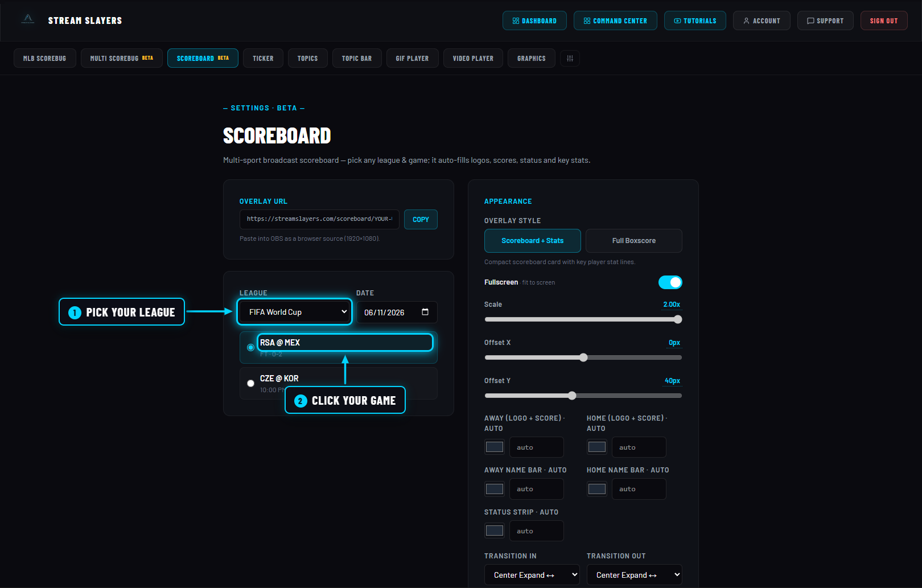This screenshot has width=922, height=588.
Task: Switch to the Multi Scorebug beta tab
Action: [121, 58]
